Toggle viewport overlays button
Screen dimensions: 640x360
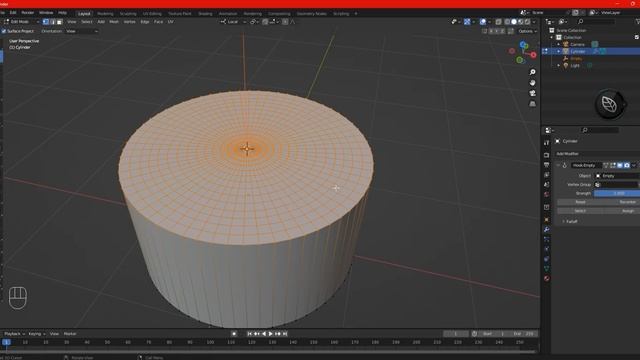click(483, 22)
